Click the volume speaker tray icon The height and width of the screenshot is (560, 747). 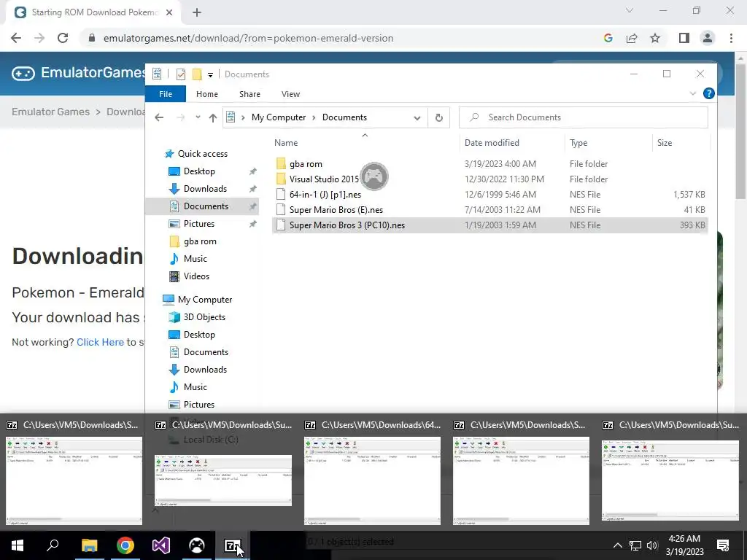pos(651,545)
